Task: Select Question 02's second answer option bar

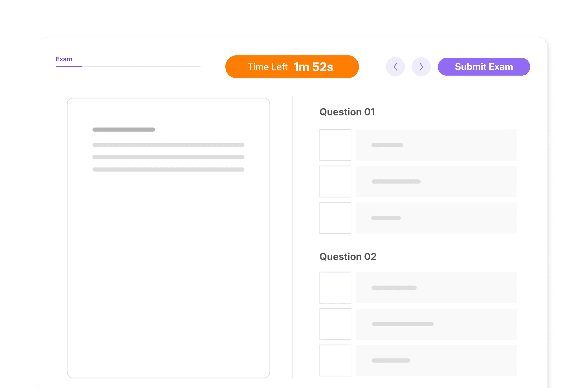Action: [x=436, y=324]
